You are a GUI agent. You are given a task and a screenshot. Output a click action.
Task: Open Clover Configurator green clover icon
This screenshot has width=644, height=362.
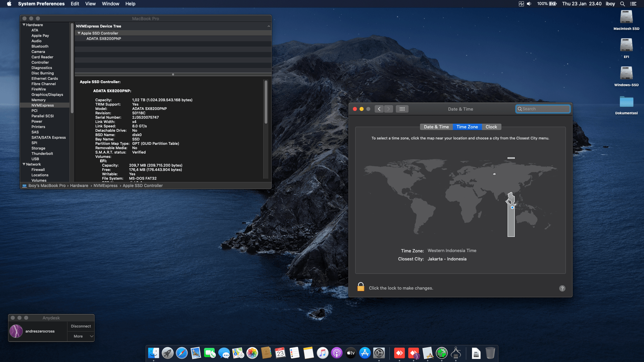point(442,353)
